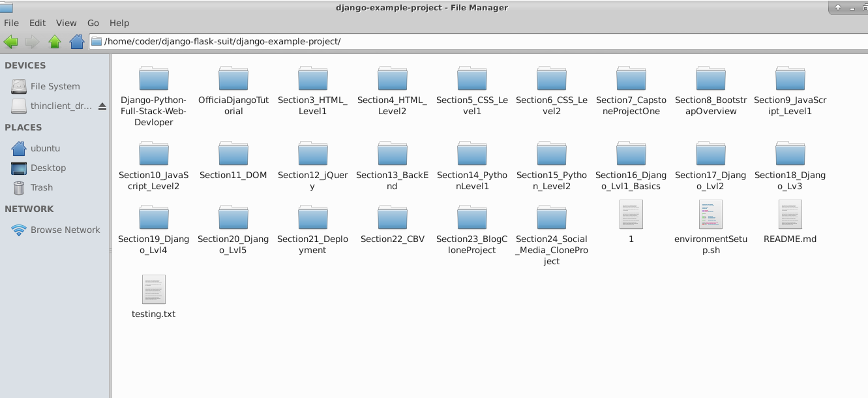The height and width of the screenshot is (398, 868).
Task: Open the Edit menu
Action: point(37,23)
